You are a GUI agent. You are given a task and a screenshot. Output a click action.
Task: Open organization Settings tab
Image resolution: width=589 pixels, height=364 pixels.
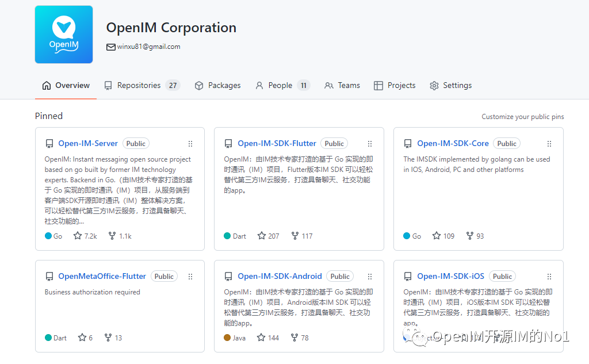(450, 85)
